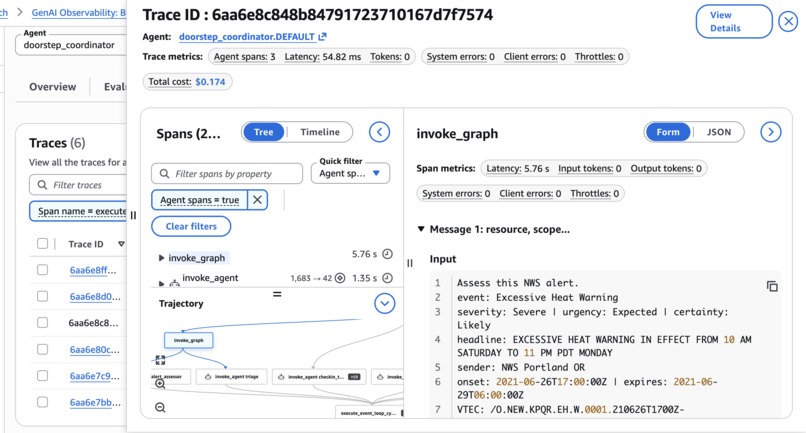Click the Latency: 54.82 ms metric
The width and height of the screenshot is (806, 433).
click(323, 57)
